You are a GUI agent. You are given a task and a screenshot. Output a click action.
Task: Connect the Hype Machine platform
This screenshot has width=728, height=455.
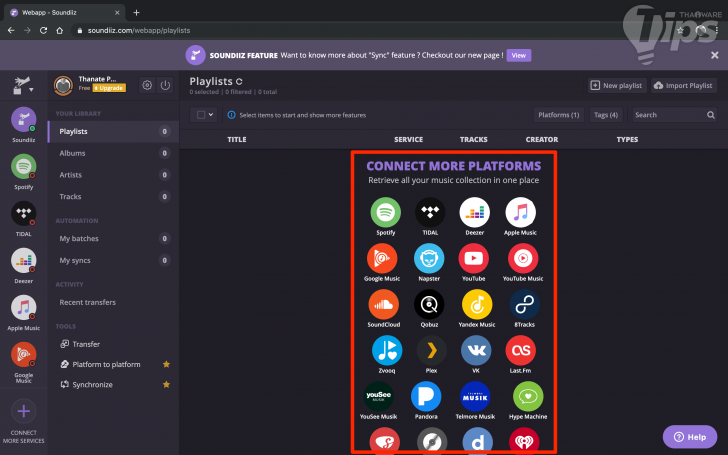(x=528, y=396)
